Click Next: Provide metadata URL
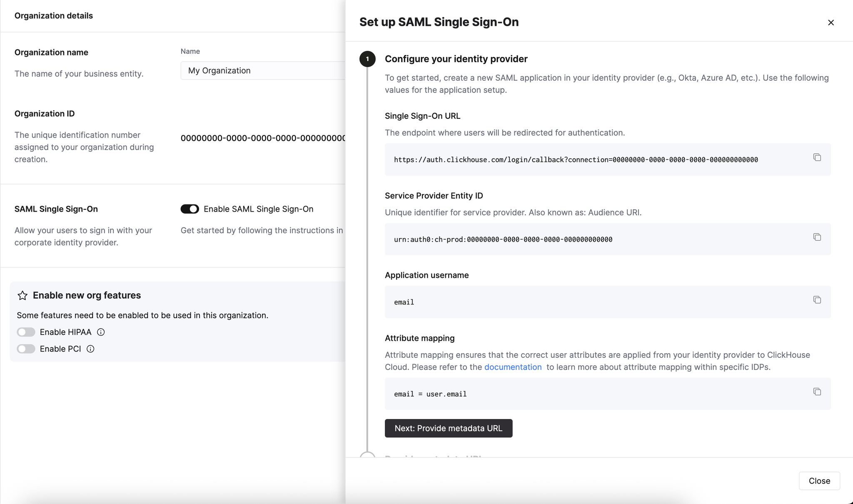853x504 pixels. 448,428
